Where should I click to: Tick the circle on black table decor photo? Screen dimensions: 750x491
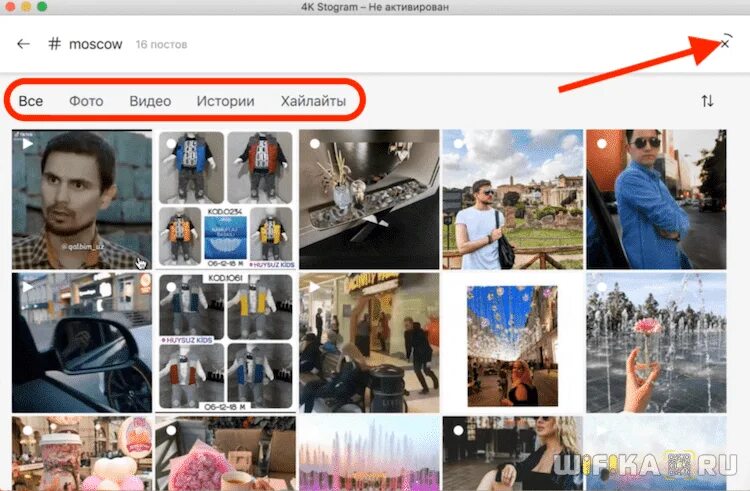tap(314, 143)
